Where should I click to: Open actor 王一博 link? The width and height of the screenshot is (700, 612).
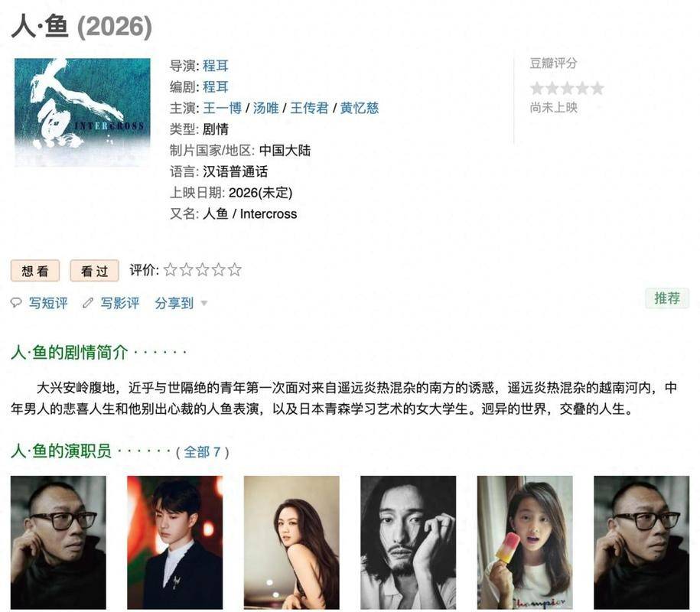coord(222,108)
